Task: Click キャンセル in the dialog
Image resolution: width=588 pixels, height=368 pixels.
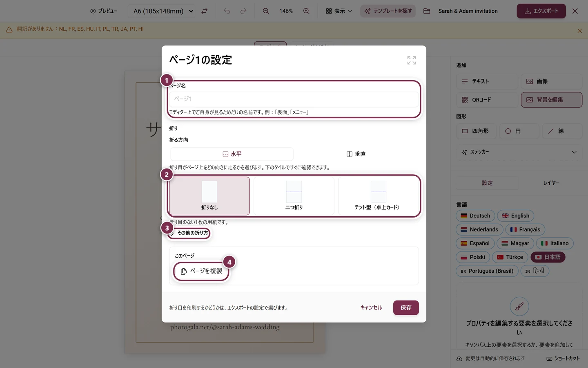Action: point(371,308)
